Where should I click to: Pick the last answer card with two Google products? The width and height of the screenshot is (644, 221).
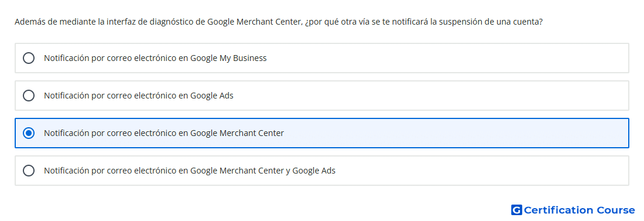click(x=322, y=171)
